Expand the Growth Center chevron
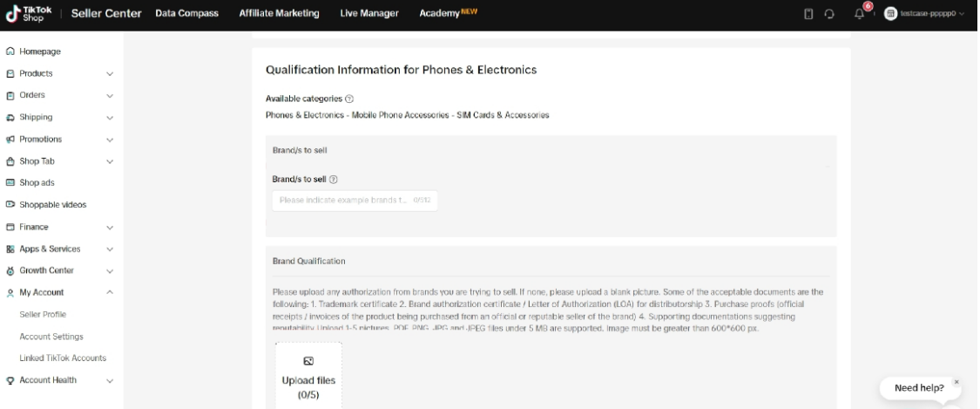Viewport: 980px width, 409px height. click(x=110, y=271)
